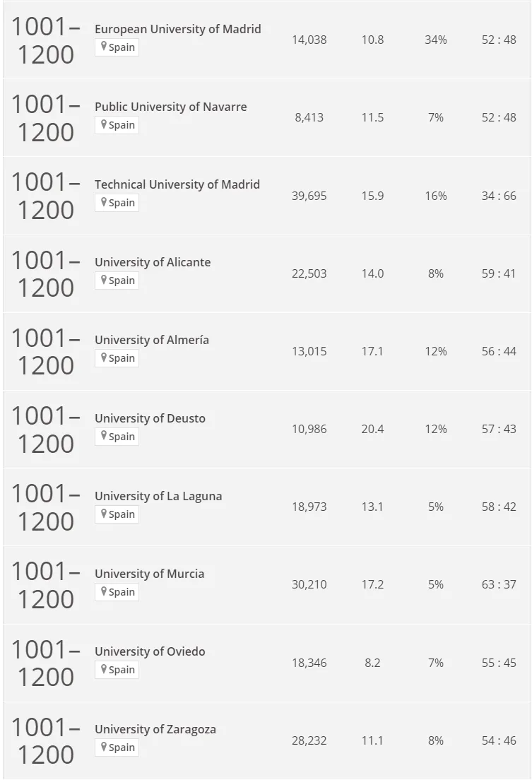532x780 pixels.
Task: Click location pin under University of Alicante
Action: point(104,280)
